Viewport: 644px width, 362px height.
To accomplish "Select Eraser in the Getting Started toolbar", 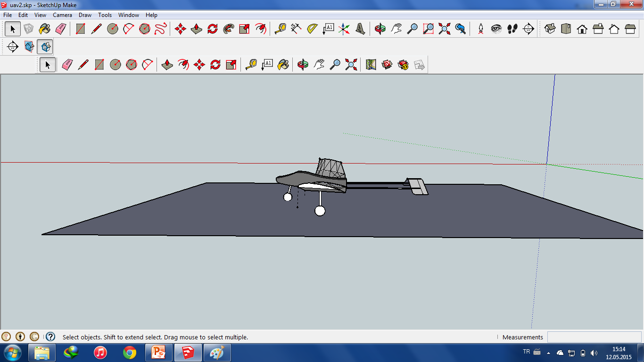I will [x=67, y=65].
